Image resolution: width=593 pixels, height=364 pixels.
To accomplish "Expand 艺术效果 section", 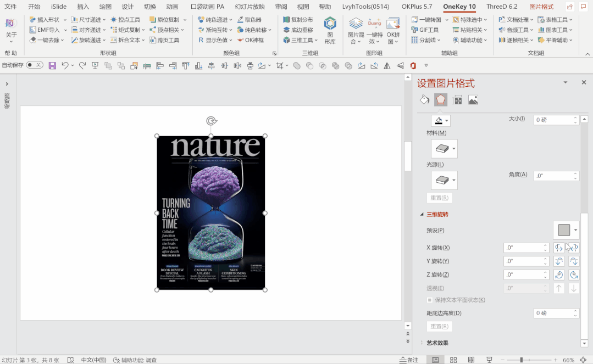I will click(x=422, y=343).
